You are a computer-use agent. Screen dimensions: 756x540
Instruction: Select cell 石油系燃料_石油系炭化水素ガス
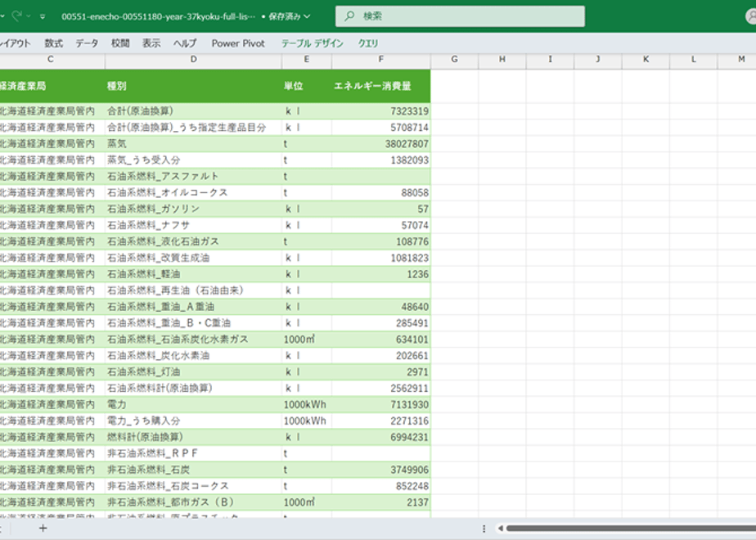193,340
